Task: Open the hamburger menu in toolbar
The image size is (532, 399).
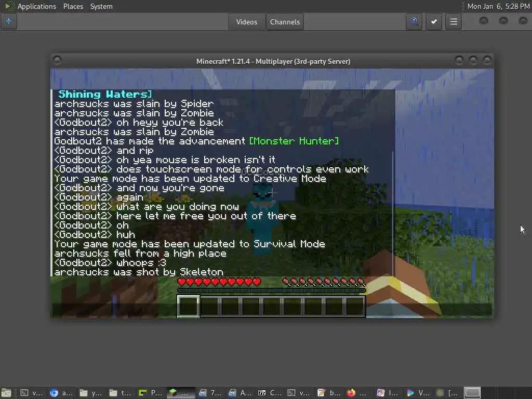Action: (x=454, y=22)
